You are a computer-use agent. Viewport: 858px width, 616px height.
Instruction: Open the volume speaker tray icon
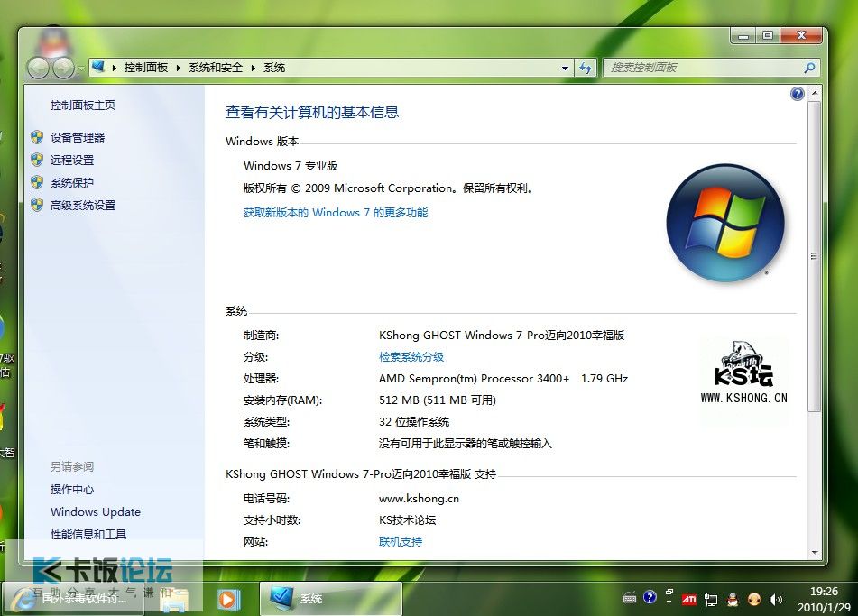(775, 600)
